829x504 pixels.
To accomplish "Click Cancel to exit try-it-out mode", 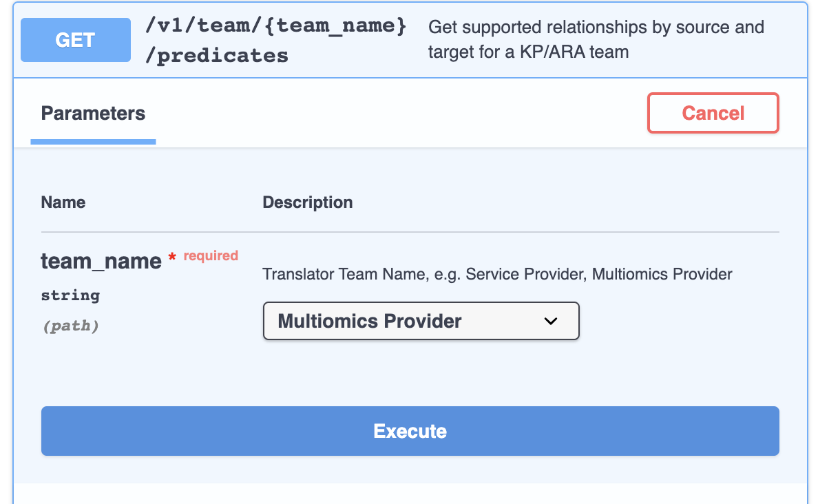I will tap(713, 112).
